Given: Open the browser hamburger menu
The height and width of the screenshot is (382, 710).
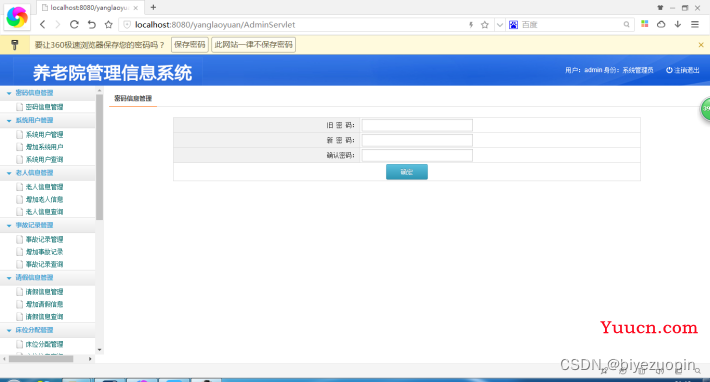Looking at the screenshot, I should tap(695, 24).
